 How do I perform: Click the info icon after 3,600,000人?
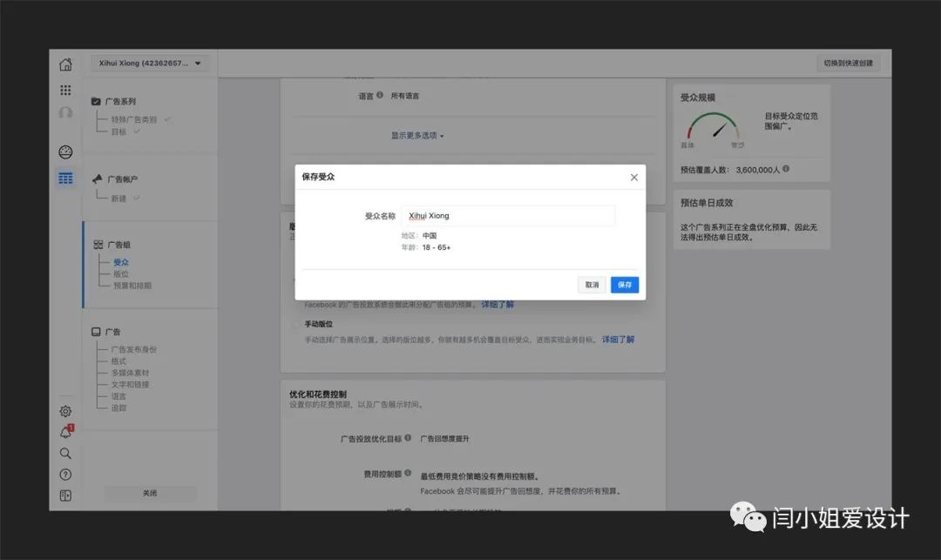tap(786, 169)
